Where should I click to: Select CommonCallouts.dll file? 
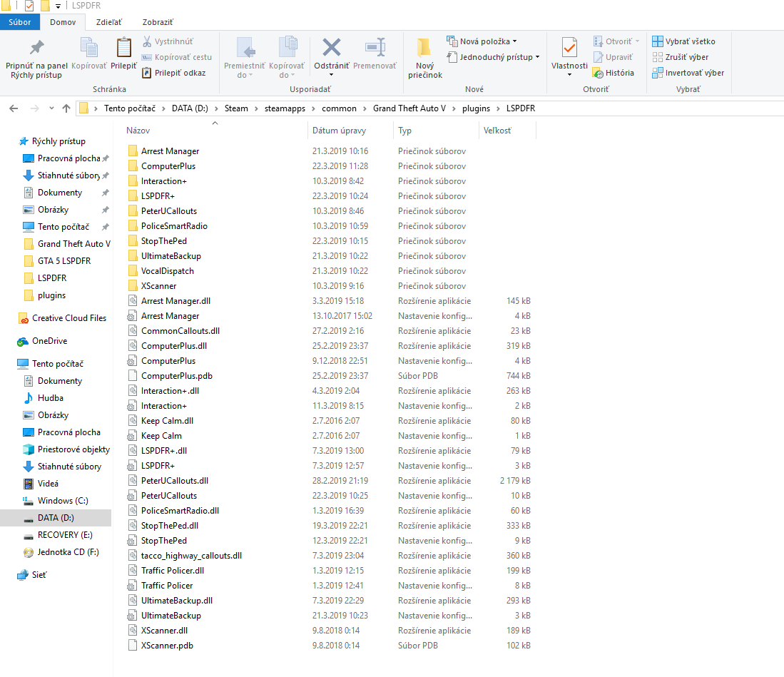[180, 331]
